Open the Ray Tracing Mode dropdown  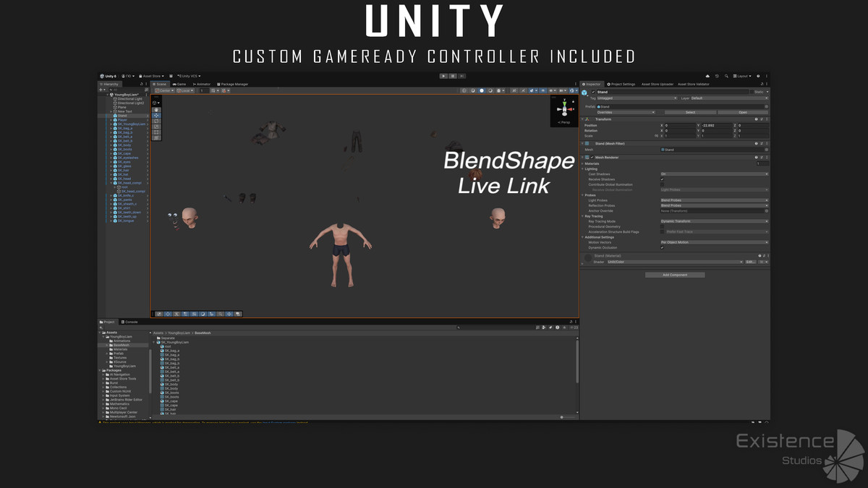(715, 221)
